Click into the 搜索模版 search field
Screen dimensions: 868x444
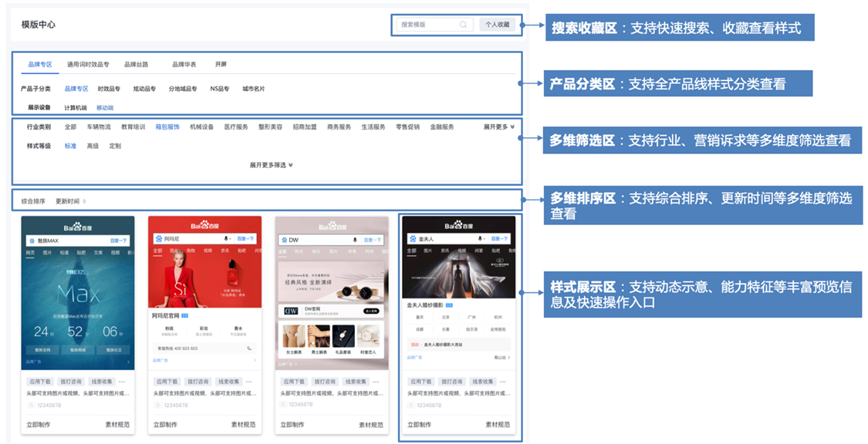click(x=426, y=25)
